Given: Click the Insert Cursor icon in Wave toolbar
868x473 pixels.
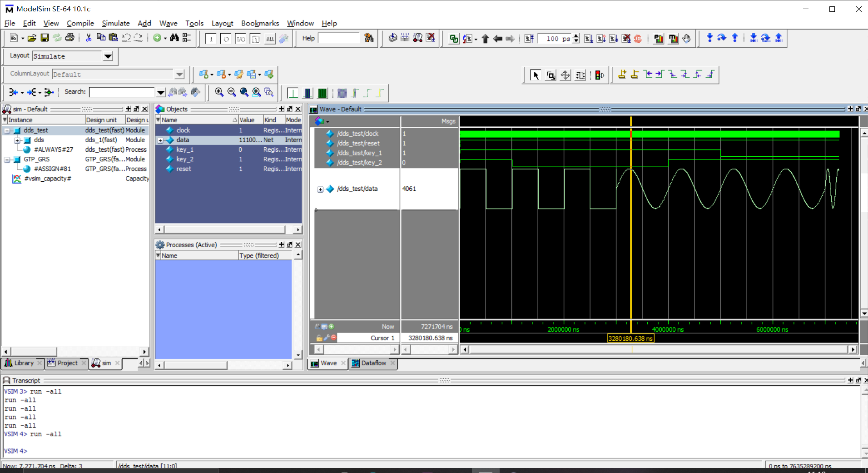Looking at the screenshot, I should click(623, 75).
